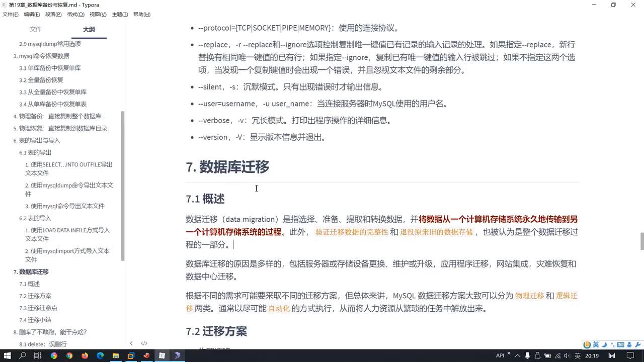Click the document vertical scrollbar thumb
The height and width of the screenshot is (362, 644).
[642, 241]
